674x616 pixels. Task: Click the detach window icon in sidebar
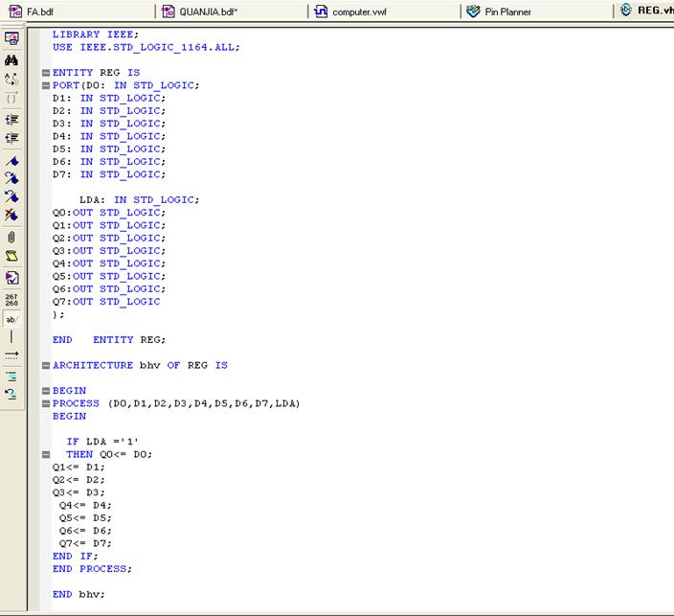coord(11,39)
